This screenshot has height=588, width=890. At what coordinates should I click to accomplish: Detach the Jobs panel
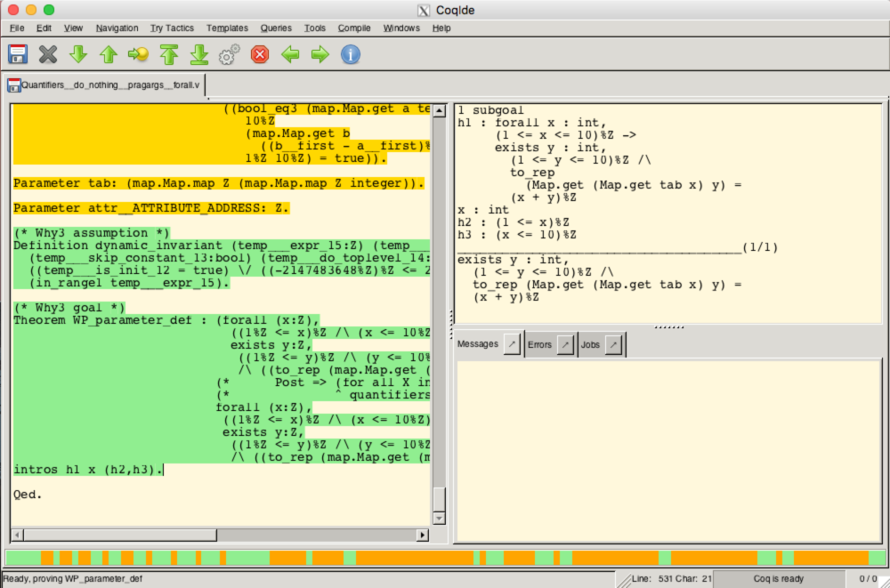[613, 345]
